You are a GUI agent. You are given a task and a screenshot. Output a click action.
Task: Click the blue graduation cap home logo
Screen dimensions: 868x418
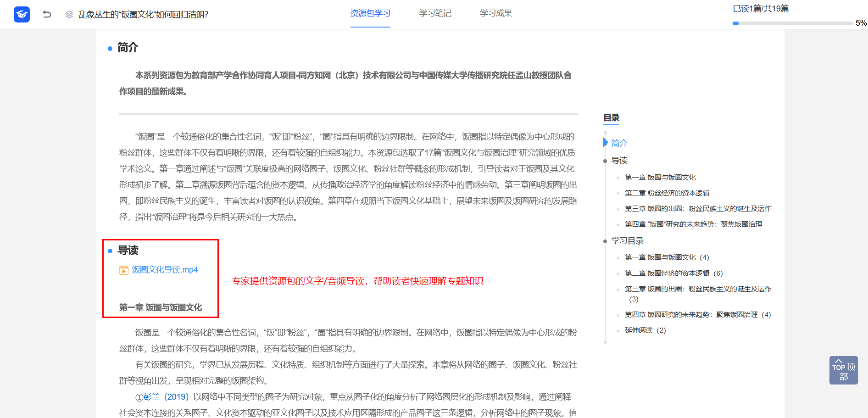(x=22, y=14)
